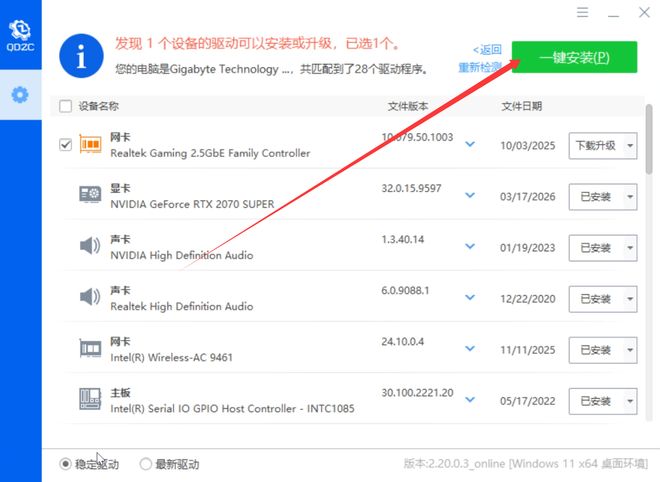Click the date 12/22/2020
This screenshot has width=660, height=482.
(x=527, y=299)
